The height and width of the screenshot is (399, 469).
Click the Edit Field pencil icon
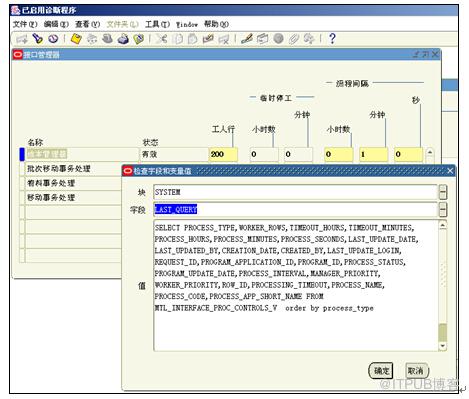pyautogui.click(x=247, y=39)
